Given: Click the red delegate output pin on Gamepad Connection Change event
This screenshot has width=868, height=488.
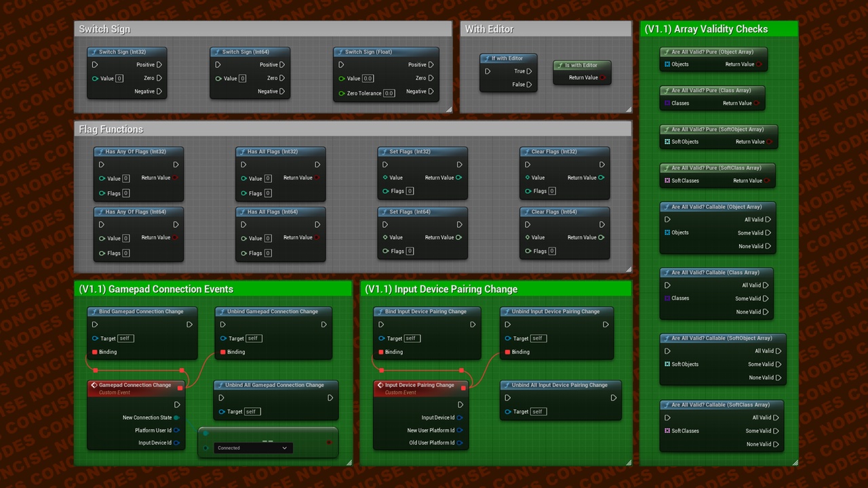Looking at the screenshot, I should (x=180, y=388).
